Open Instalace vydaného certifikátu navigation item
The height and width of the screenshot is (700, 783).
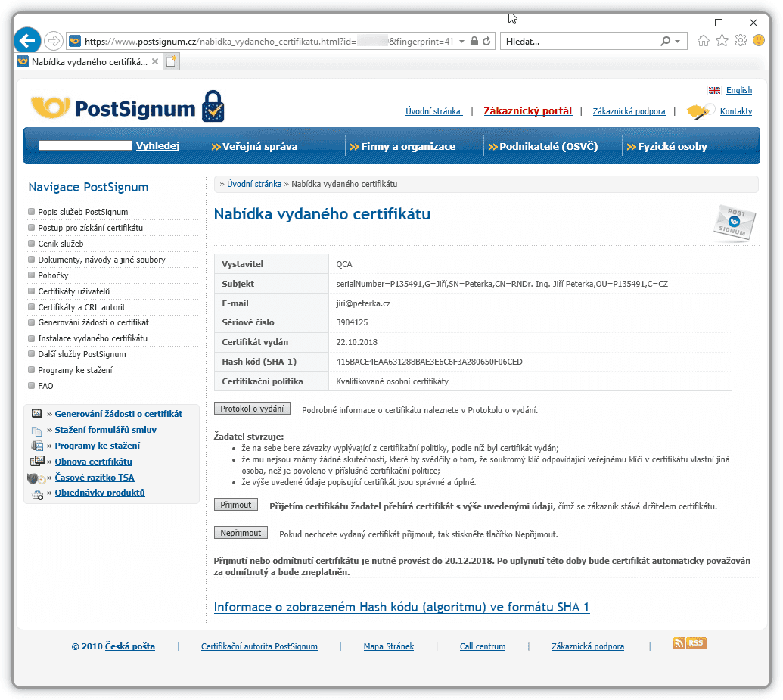[92, 338]
